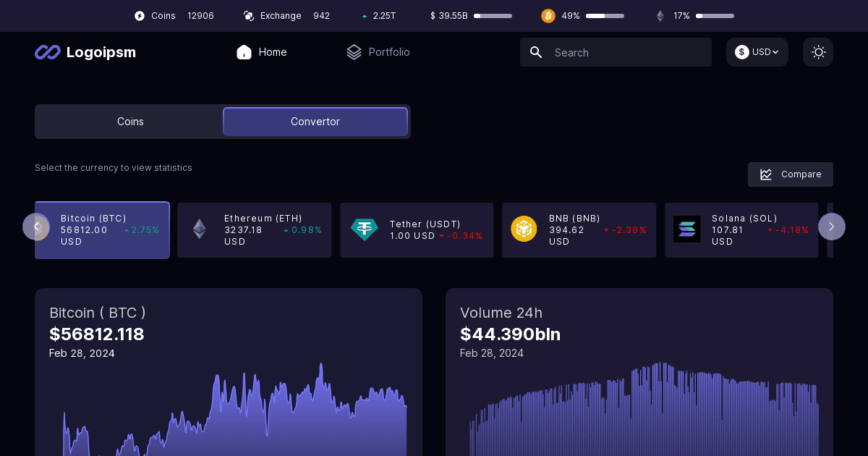Slide carousel to the previous coins
This screenshot has height=456, width=868.
coord(36,227)
